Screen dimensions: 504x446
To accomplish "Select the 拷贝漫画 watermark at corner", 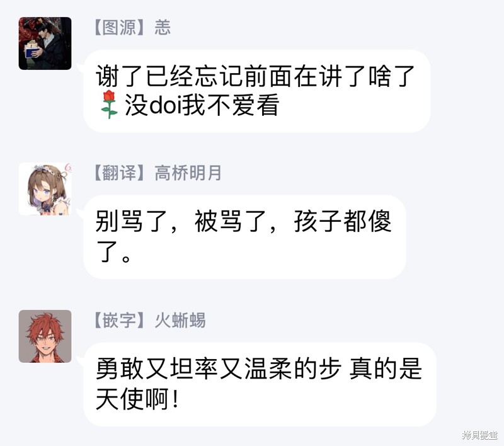I will [480, 435].
